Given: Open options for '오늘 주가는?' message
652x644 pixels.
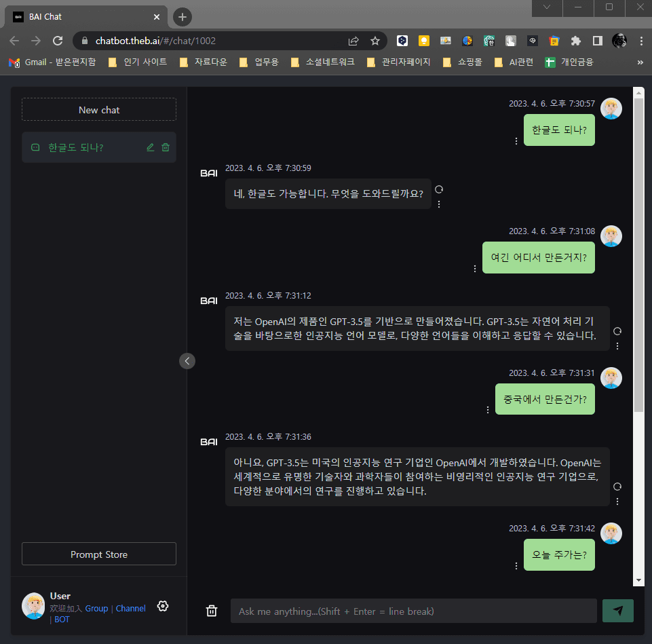Looking at the screenshot, I should tap(516, 566).
